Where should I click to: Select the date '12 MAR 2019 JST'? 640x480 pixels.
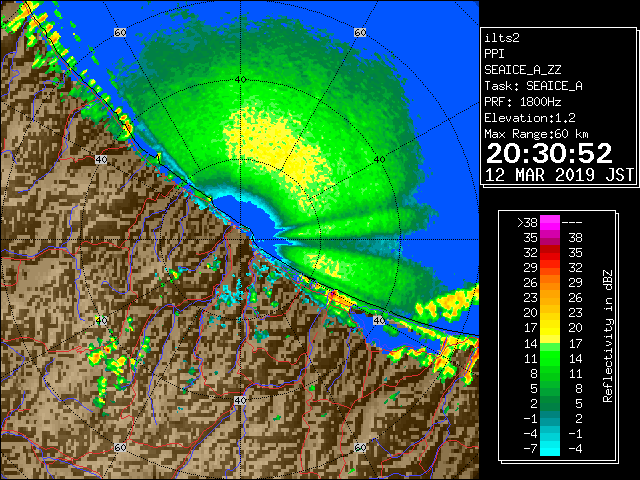point(560,175)
